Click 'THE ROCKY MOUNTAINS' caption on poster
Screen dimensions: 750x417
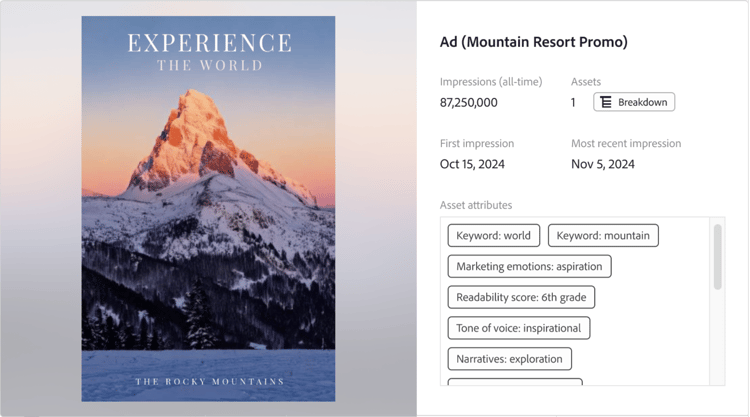click(x=209, y=382)
